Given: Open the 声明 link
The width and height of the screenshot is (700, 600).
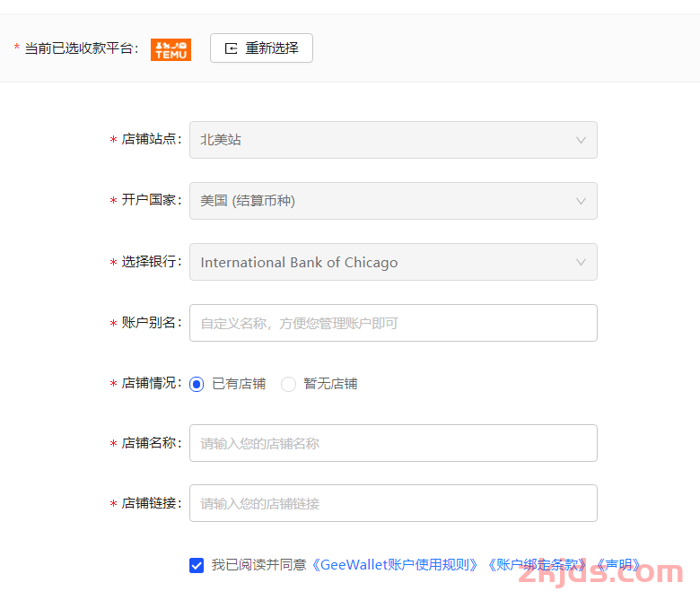Looking at the screenshot, I should click(618, 565).
